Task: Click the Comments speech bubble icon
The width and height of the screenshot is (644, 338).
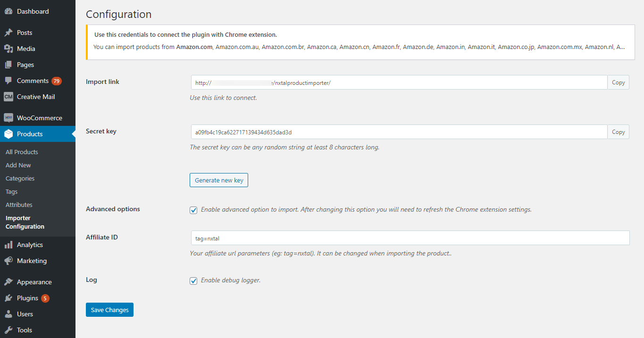Action: pos(8,81)
